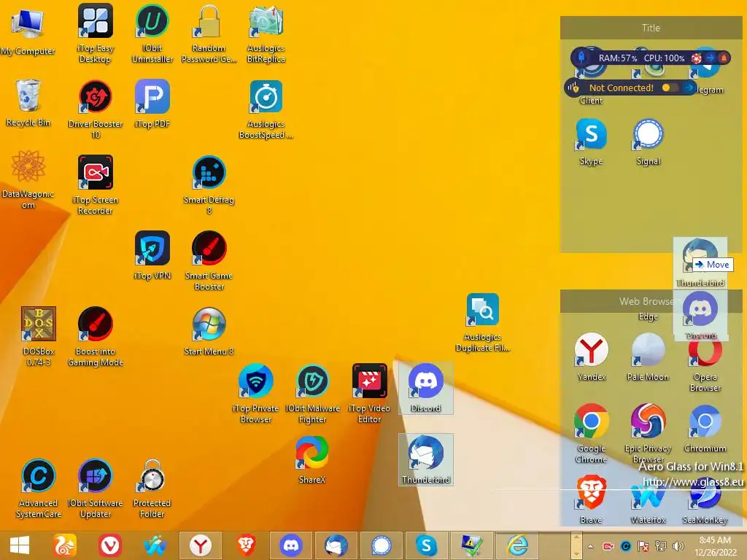Open the http://www.glass8.eu link
This screenshot has height=560, width=747.
pyautogui.click(x=693, y=482)
